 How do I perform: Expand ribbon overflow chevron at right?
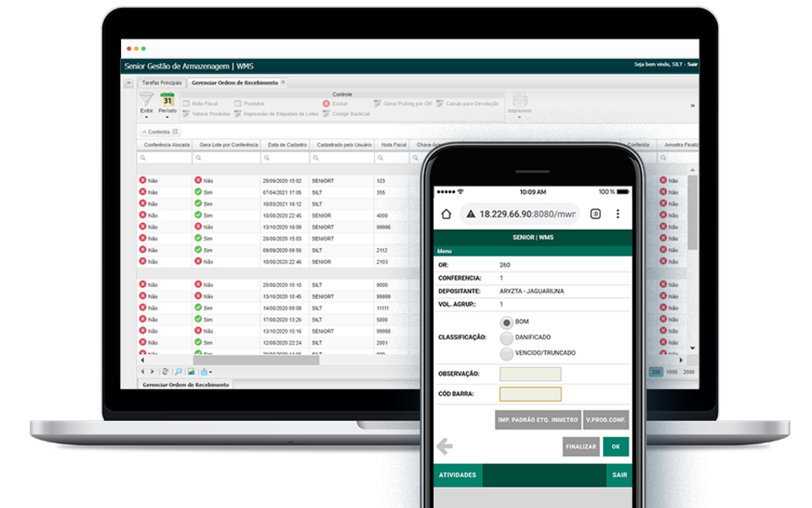pyautogui.click(x=693, y=106)
